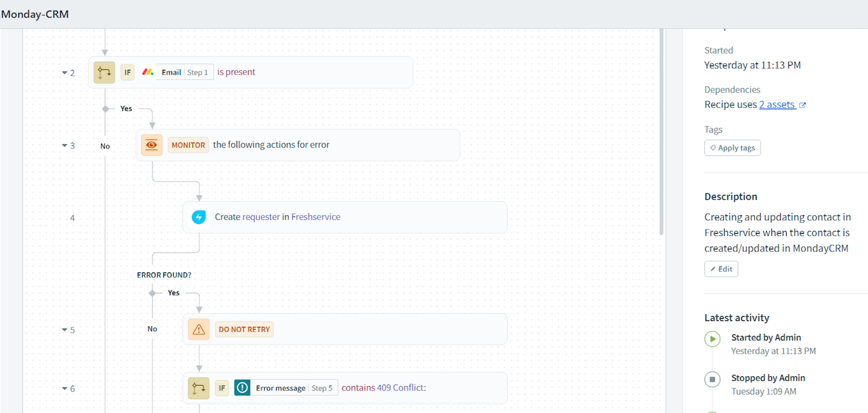Click the 'Started by Admin' activity entry
Viewport: 868px width, 413px height.
[x=766, y=337]
